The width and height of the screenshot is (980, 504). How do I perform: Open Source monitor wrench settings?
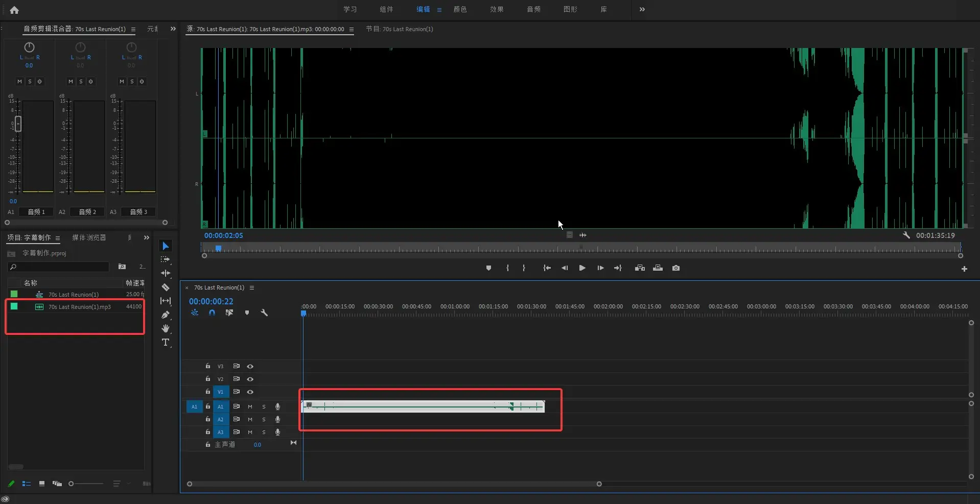click(x=906, y=235)
